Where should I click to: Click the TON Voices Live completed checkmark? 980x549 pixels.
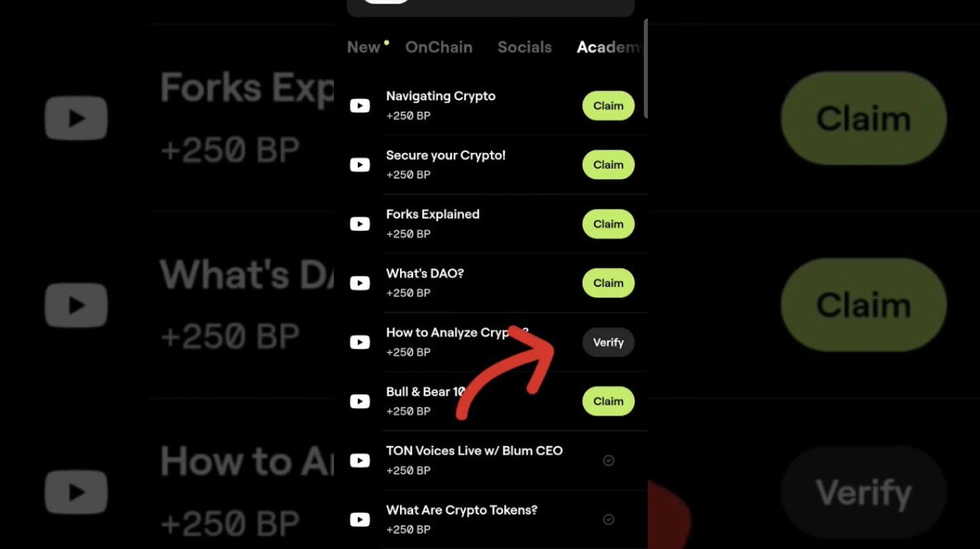pos(608,461)
